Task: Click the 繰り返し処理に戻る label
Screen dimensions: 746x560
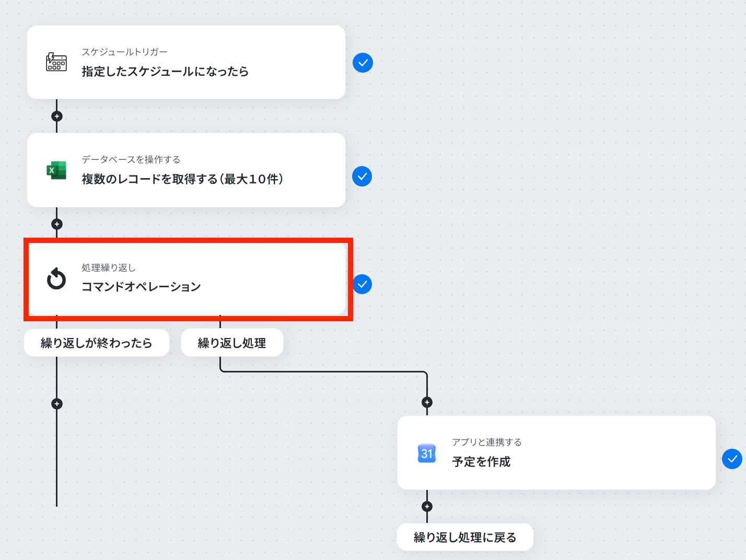Action: pos(465,537)
